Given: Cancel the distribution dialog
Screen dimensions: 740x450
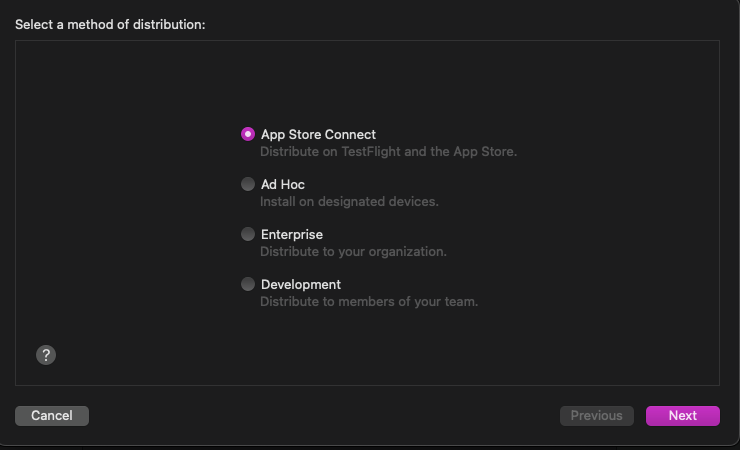Looking at the screenshot, I should [x=52, y=416].
